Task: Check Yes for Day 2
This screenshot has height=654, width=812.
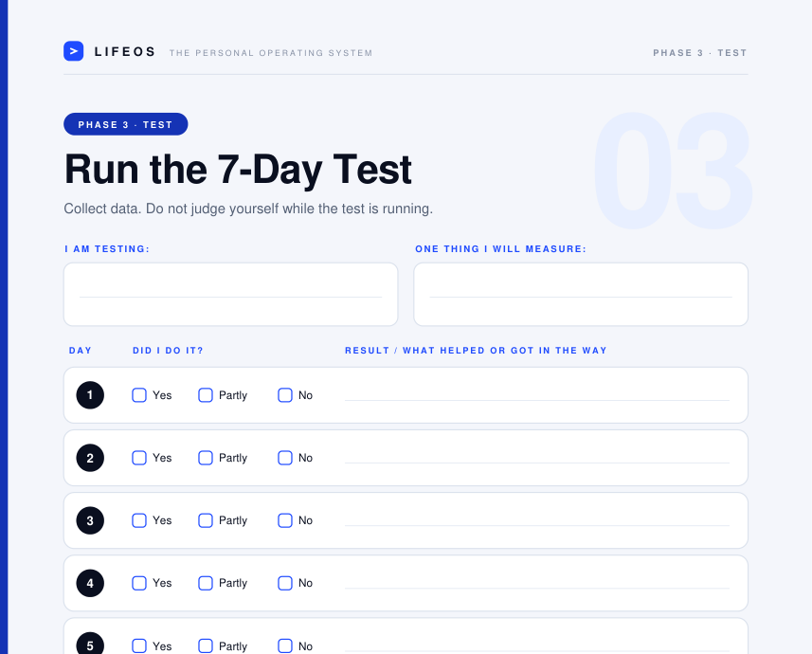Action: [139, 458]
